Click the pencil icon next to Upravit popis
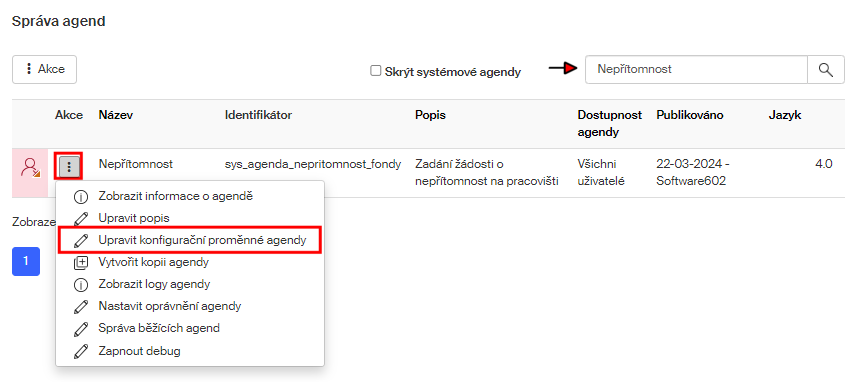Viewport: 863px width, 382px height. pyautogui.click(x=81, y=219)
